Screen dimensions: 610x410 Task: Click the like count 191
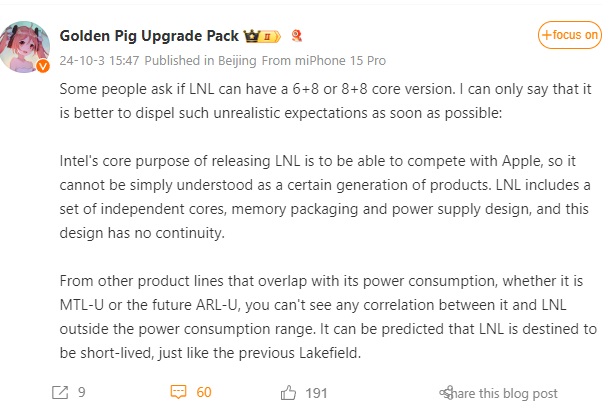tap(316, 393)
